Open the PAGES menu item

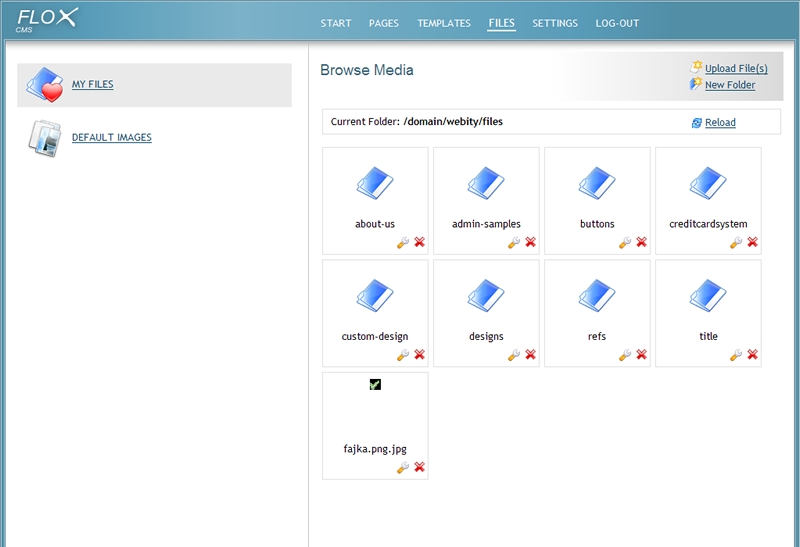click(384, 23)
